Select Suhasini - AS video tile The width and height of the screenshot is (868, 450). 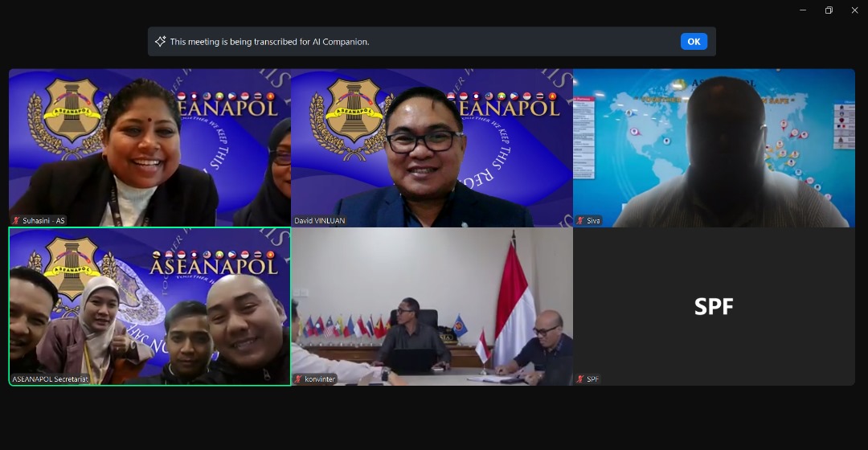[149, 148]
